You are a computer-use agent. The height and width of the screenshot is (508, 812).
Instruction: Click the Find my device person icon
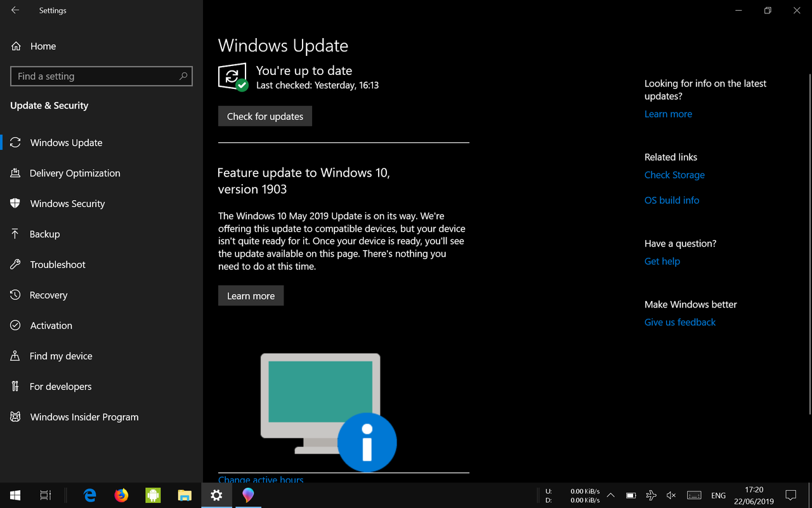[16, 356]
